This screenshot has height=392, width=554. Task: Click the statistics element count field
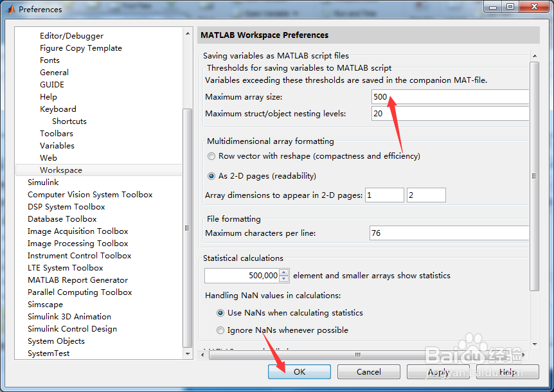(x=242, y=276)
